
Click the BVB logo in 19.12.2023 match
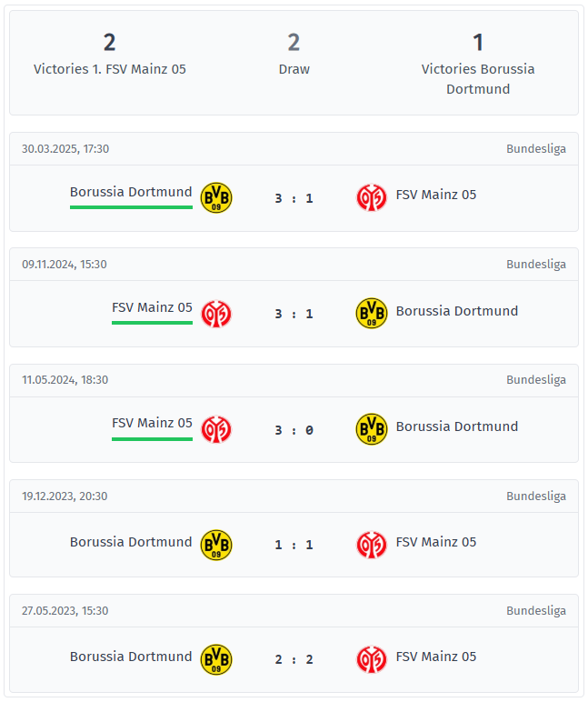pos(216,545)
